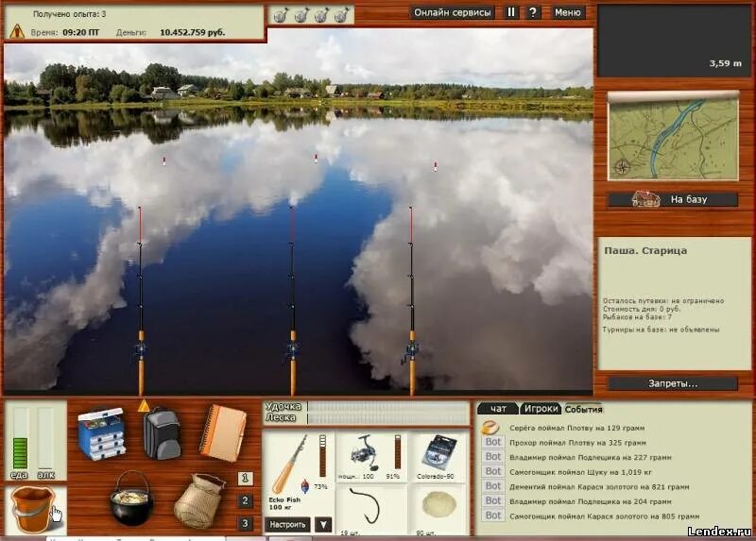Screen dimensions: 756x541
Task: Click the third silver medal icon in the top bar
Action: (x=321, y=15)
